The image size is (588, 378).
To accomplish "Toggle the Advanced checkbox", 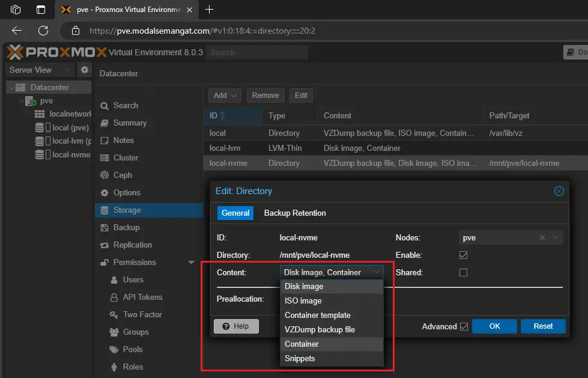I will click(x=464, y=326).
